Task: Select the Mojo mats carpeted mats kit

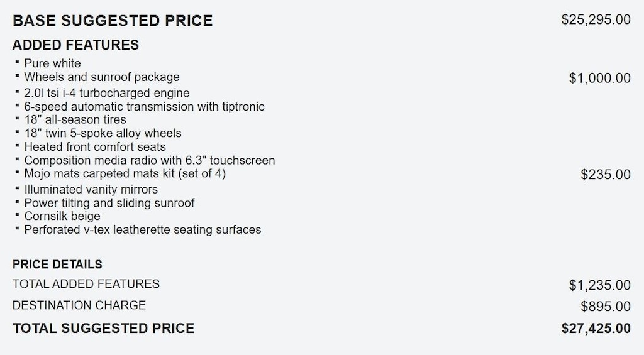Action: pos(125,173)
